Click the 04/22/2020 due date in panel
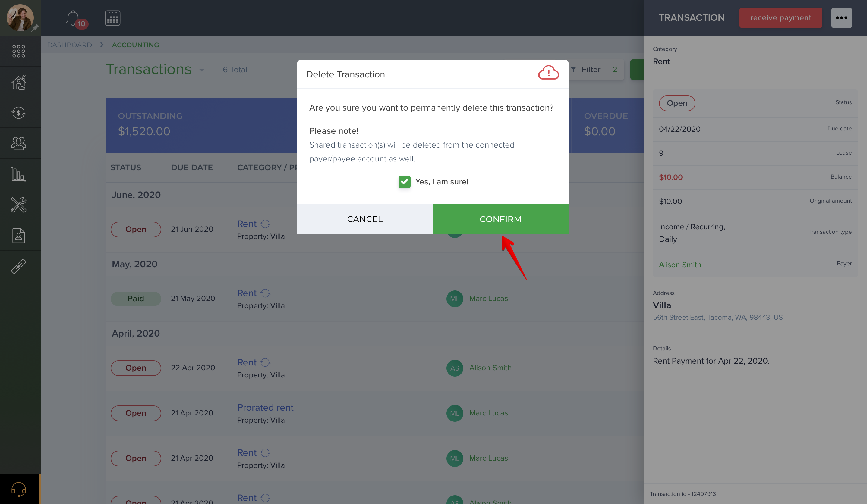 [x=679, y=129]
